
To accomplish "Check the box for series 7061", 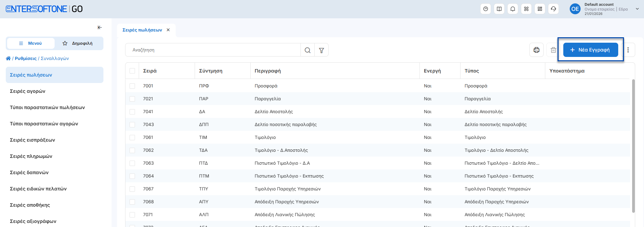I will click(132, 138).
